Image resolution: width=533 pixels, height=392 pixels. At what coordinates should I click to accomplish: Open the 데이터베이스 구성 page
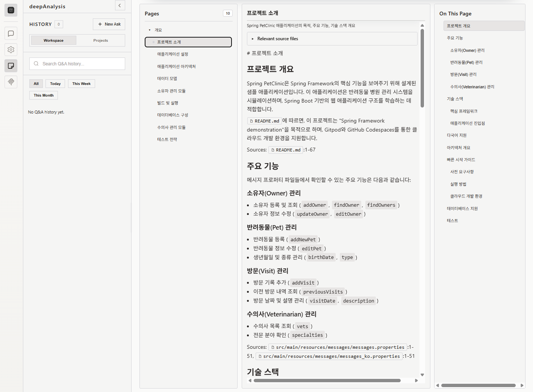(x=173, y=115)
